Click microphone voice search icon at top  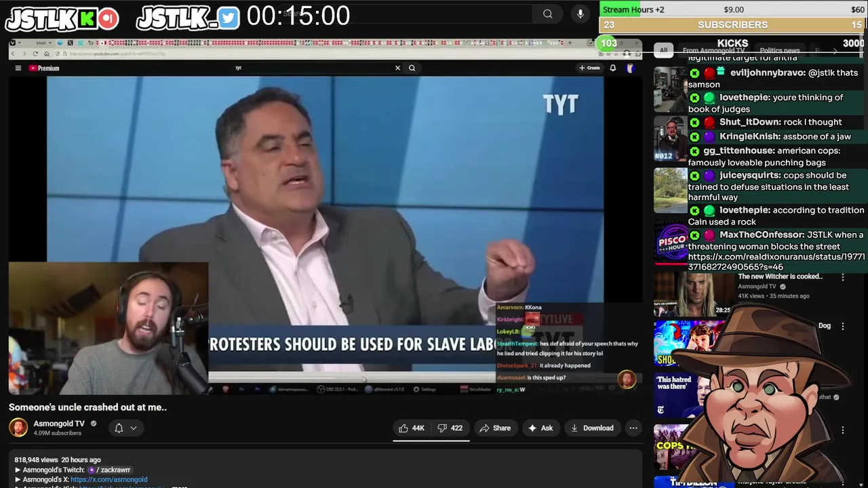pyautogui.click(x=580, y=14)
